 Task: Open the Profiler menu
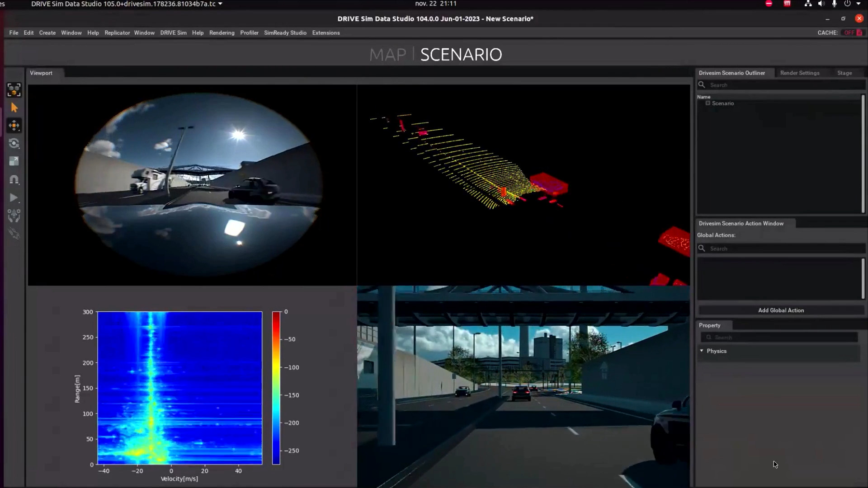click(249, 33)
